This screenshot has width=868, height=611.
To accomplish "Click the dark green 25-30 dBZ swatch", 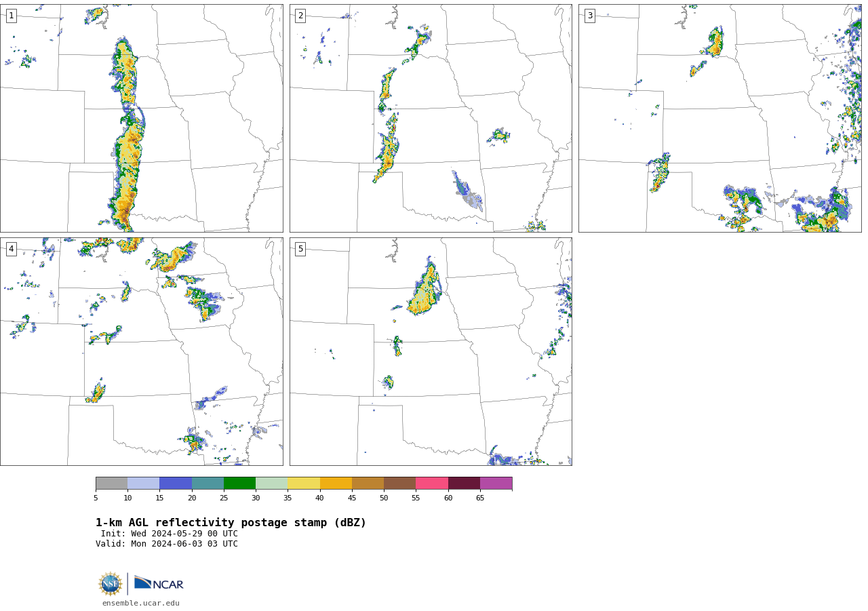I will tap(239, 483).
